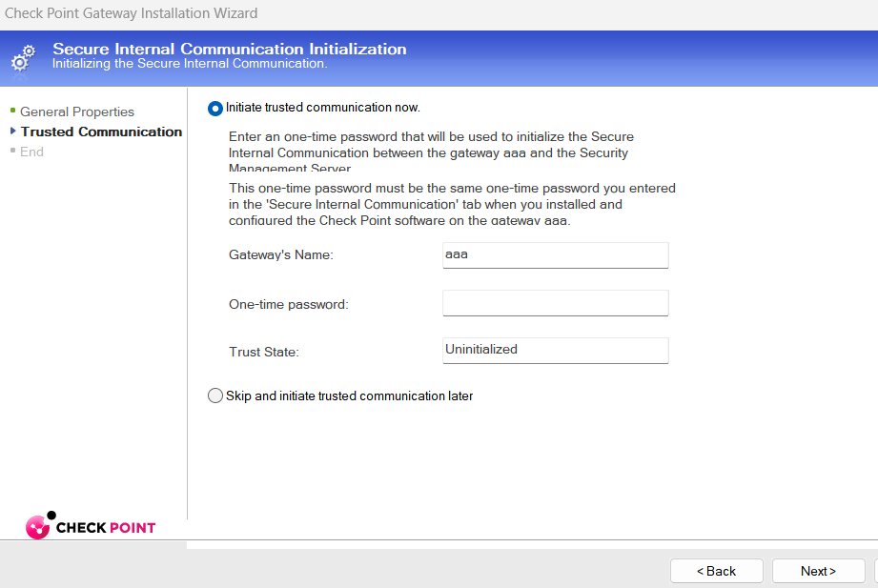Click inside the One-time password field
The height and width of the screenshot is (588, 878).
click(x=555, y=302)
